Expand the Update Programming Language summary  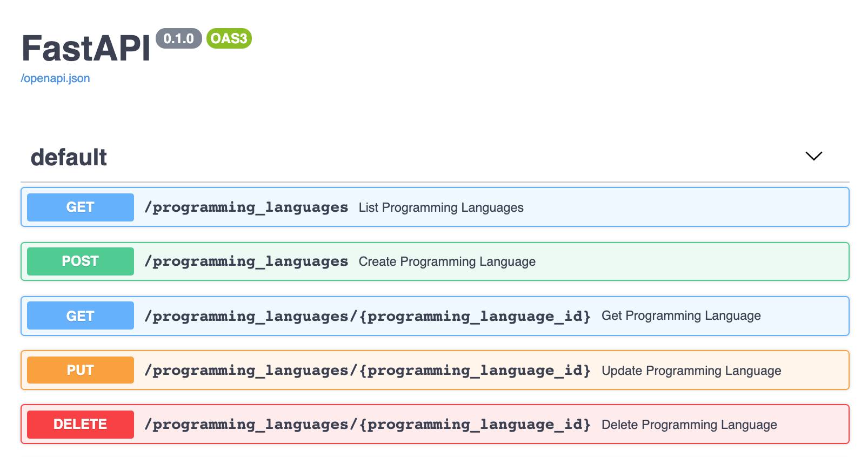[691, 371]
